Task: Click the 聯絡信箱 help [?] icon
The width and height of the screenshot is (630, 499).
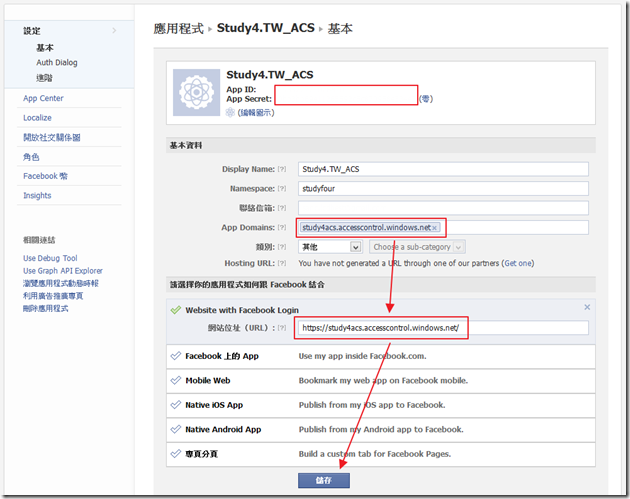Action: tap(282, 208)
